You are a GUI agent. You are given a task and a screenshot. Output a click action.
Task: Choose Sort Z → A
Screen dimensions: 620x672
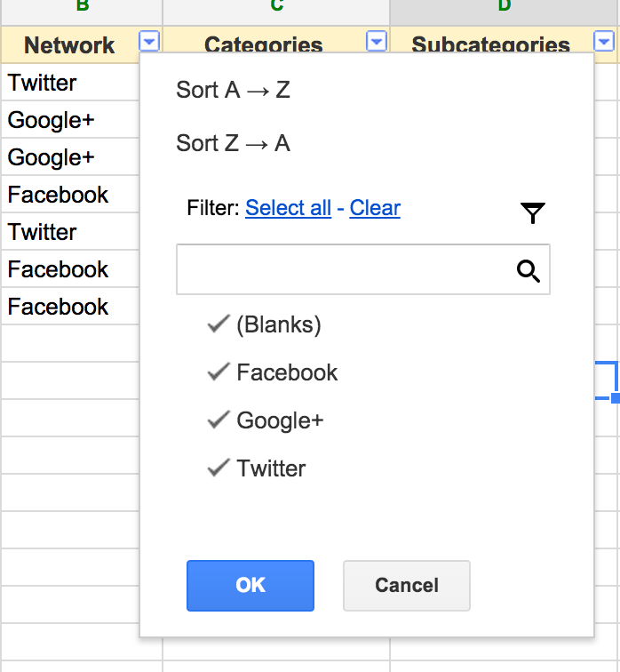pos(234,143)
